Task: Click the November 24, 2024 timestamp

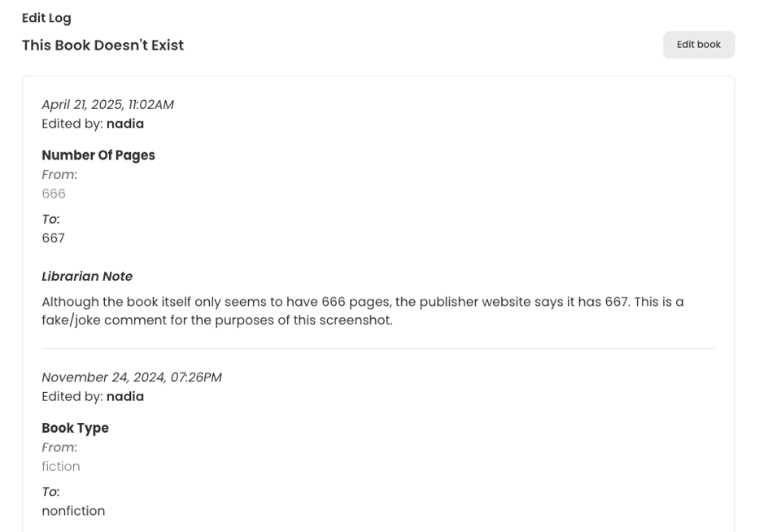Action: (x=131, y=377)
